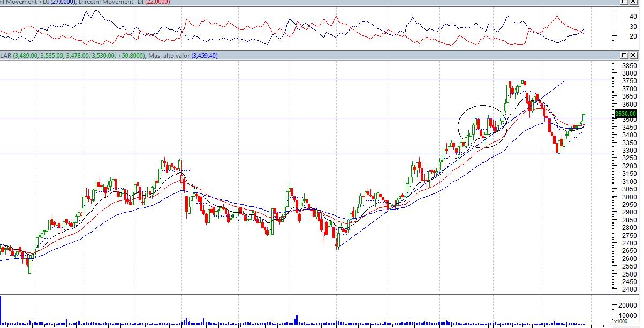
Task: Click the change value +50.8000
Action: click(x=130, y=56)
